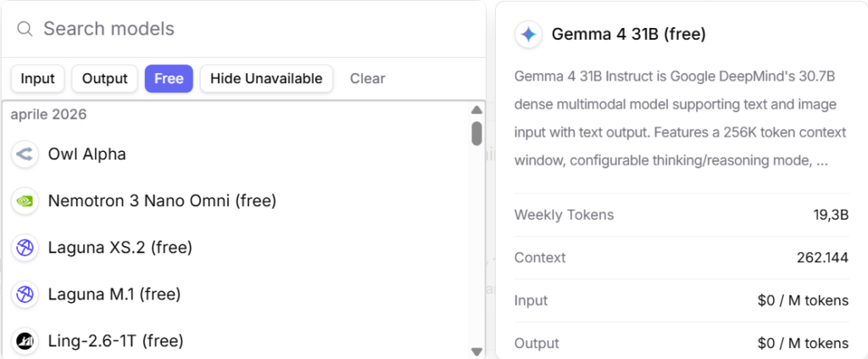The width and height of the screenshot is (868, 359).
Task: Click the scrollbar up arrow
Action: (476, 109)
